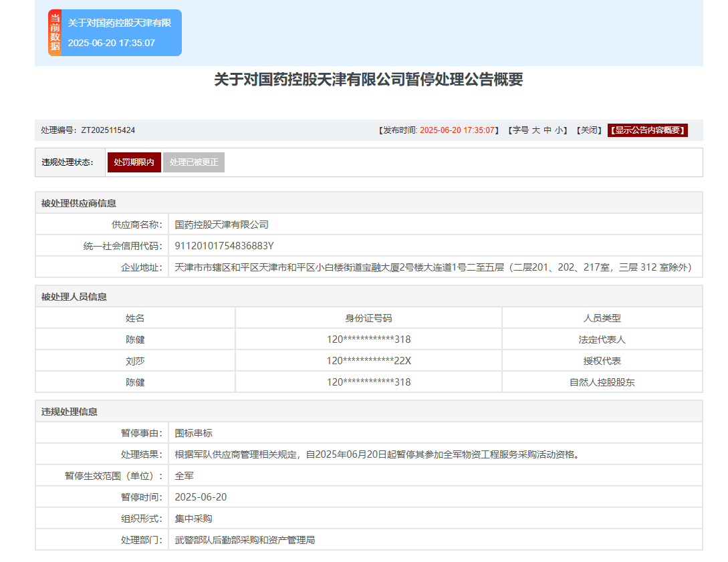Click the 自然人控股股东 cell
Viewport: 728px width, 562px height.
pos(602,382)
